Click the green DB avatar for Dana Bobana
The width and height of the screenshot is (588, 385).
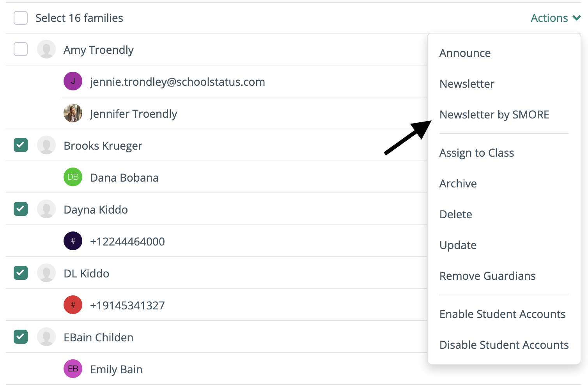coord(73,177)
